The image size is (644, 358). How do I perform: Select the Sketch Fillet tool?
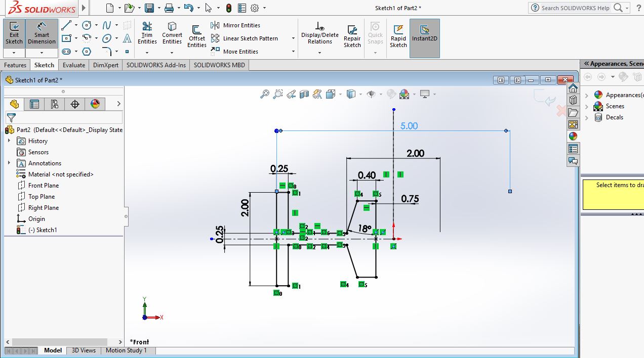107,52
